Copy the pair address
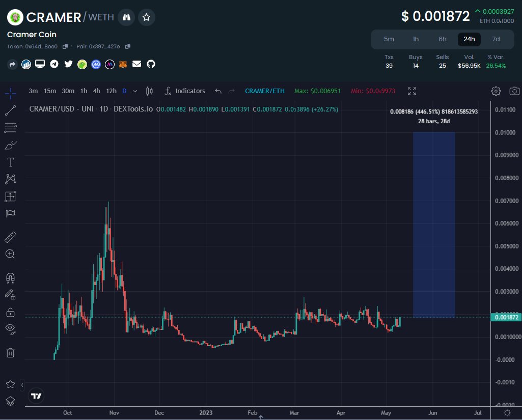The width and height of the screenshot is (522, 420). (x=128, y=46)
